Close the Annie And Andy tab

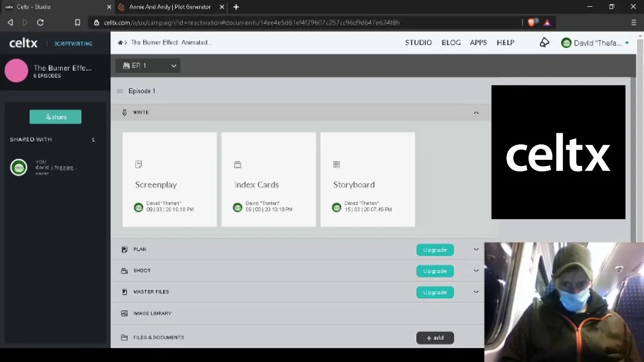coord(221,7)
